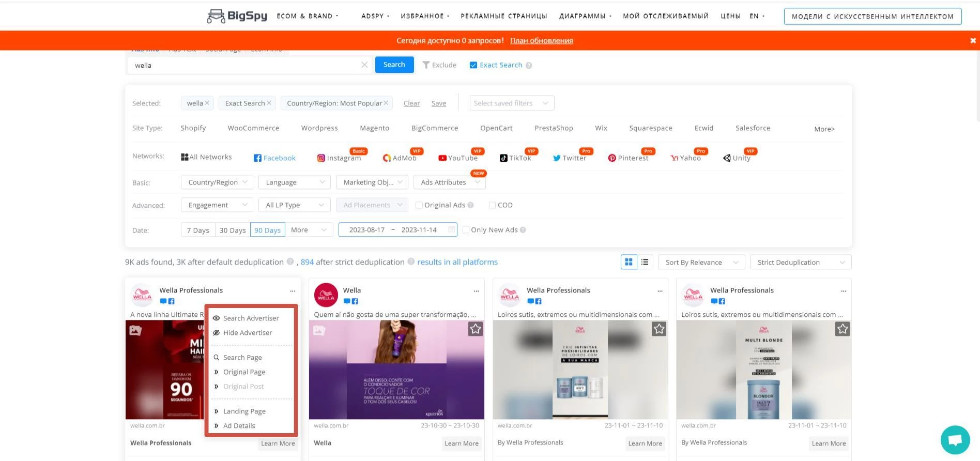Click results in all platforms link
This screenshot has width=980, height=461.
coord(457,262)
